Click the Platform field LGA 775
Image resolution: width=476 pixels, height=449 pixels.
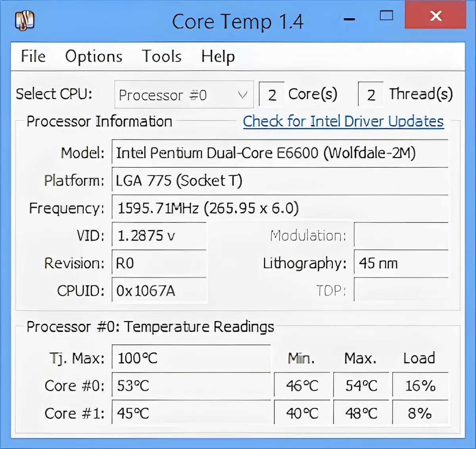click(280, 181)
